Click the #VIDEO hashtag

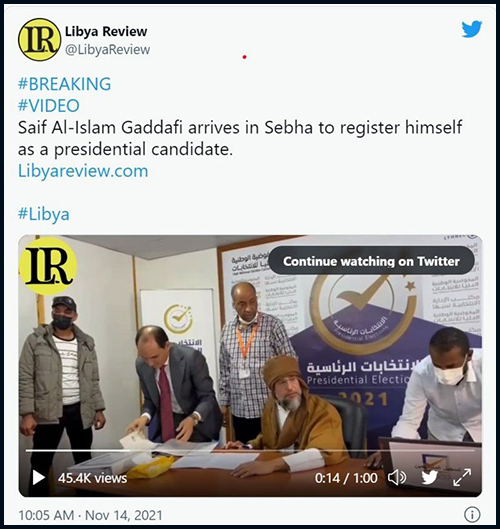[x=49, y=105]
